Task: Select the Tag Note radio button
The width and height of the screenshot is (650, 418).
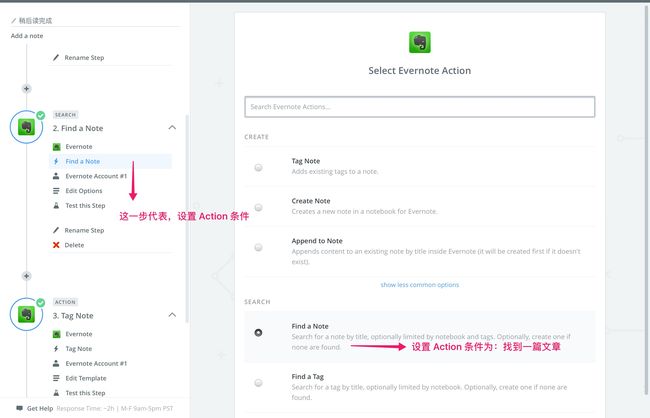Action: tap(258, 168)
